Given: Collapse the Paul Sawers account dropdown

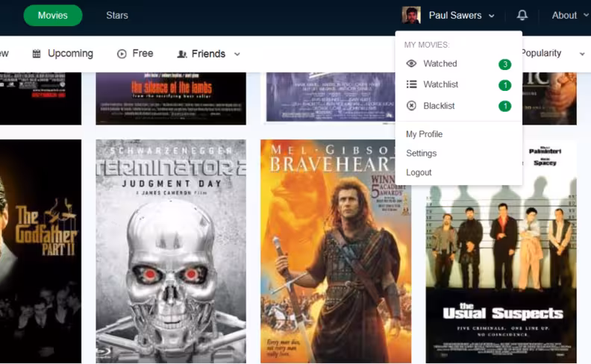Looking at the screenshot, I should tap(492, 16).
